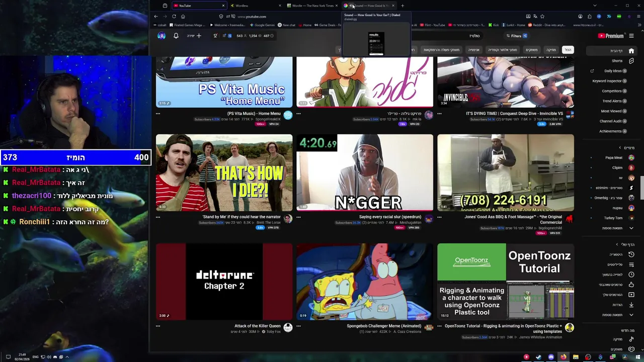Open a new browser tab

coord(403,6)
